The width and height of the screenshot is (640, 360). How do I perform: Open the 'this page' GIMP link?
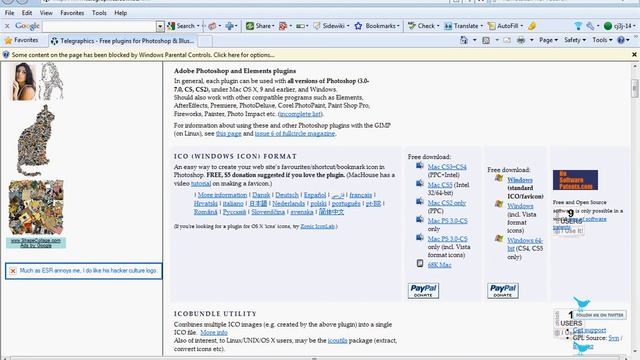pos(229,133)
